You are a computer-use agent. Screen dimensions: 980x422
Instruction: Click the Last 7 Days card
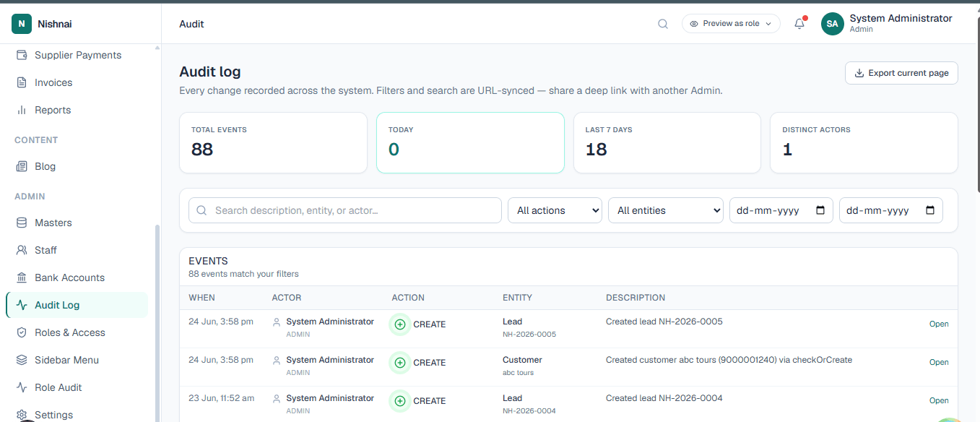[667, 142]
